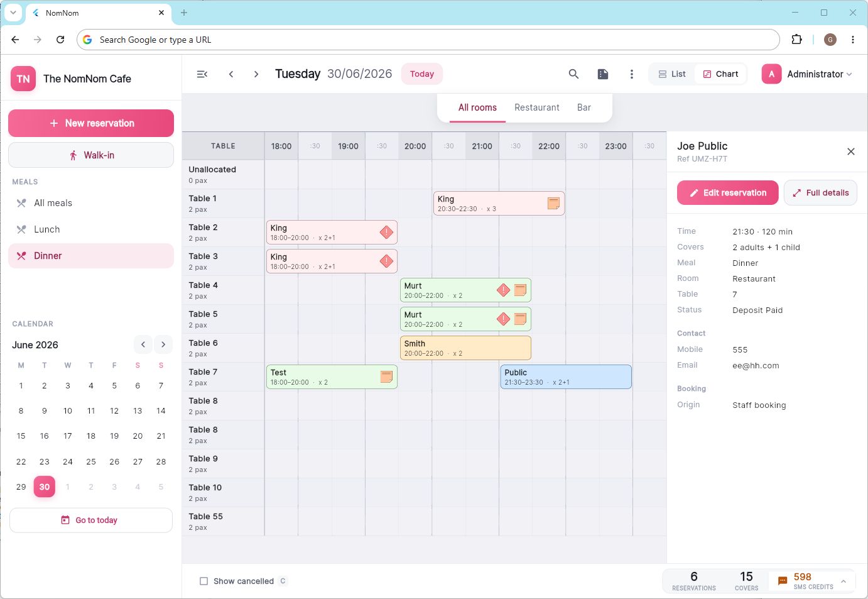Switch to Chart view
This screenshot has width=868, height=599.
tap(720, 74)
